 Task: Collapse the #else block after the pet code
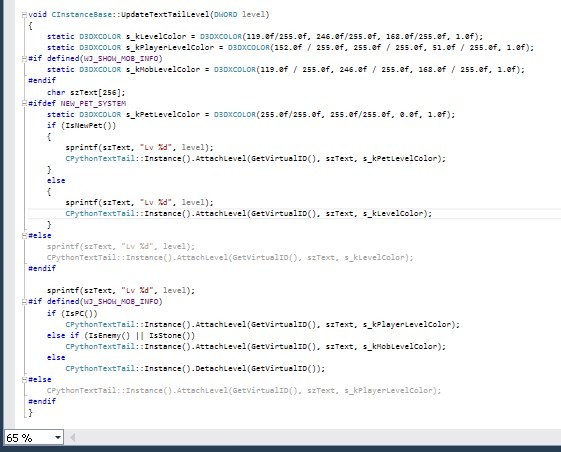pos(24,235)
